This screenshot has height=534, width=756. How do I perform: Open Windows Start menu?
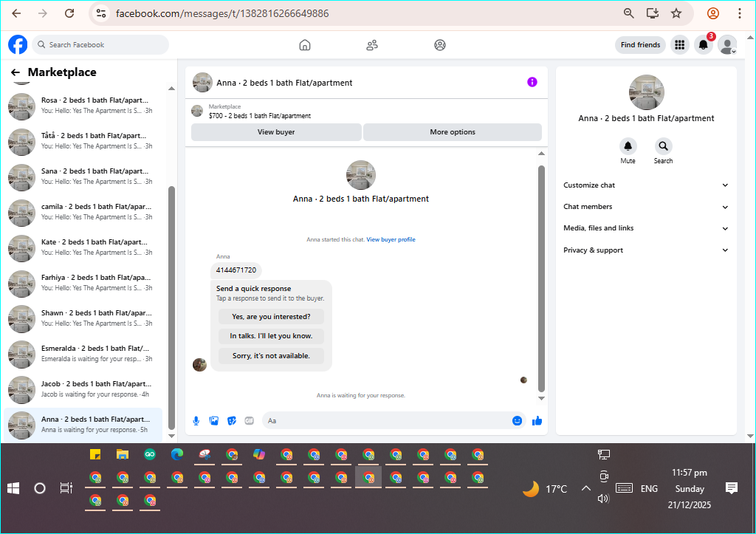pos(13,489)
